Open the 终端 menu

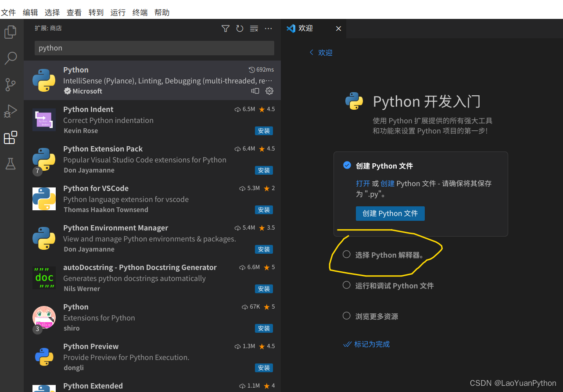click(140, 13)
